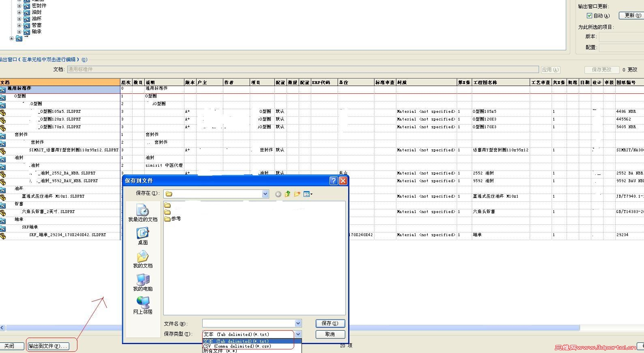644x353 pixels.
Task: Click the 文档 field showing 通用标准件
Action: (x=303, y=69)
